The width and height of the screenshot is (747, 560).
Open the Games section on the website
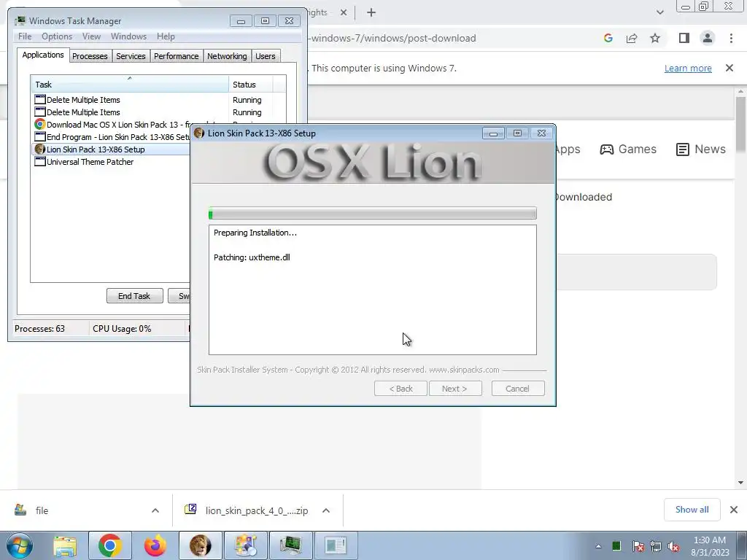pyautogui.click(x=628, y=149)
